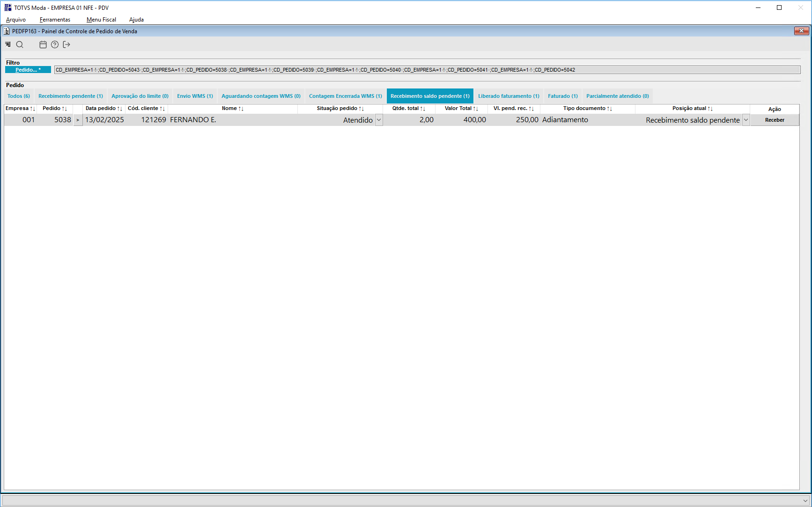
Task: Sort by Tipo documento column arrows
Action: [x=610, y=109]
